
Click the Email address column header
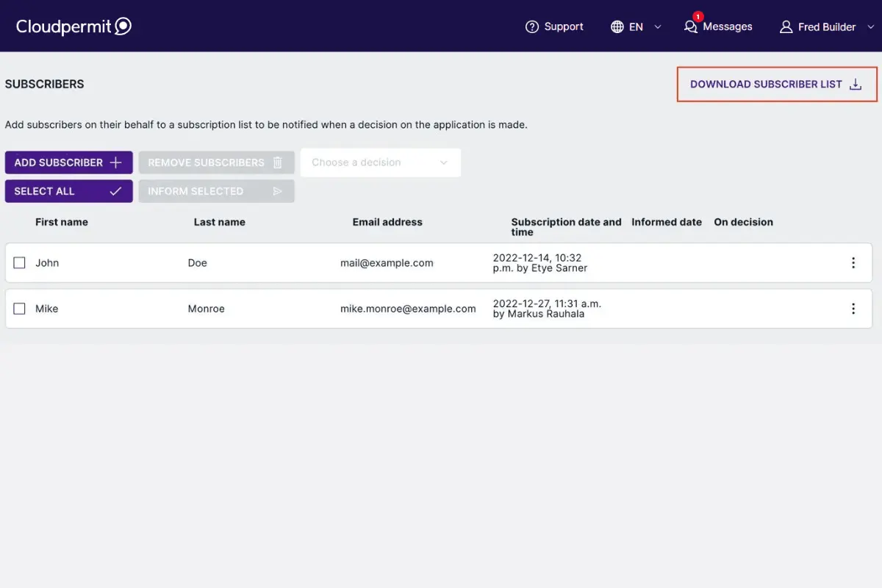[387, 222]
